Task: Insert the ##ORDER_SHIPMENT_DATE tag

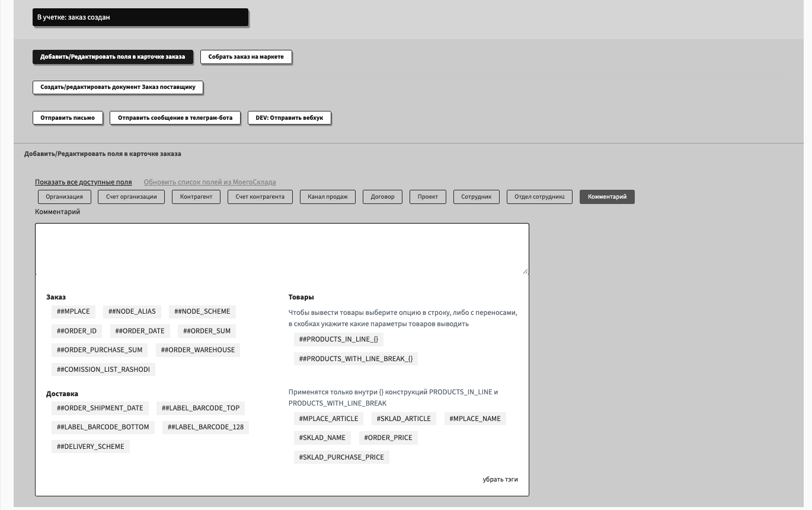Action: 100,408
